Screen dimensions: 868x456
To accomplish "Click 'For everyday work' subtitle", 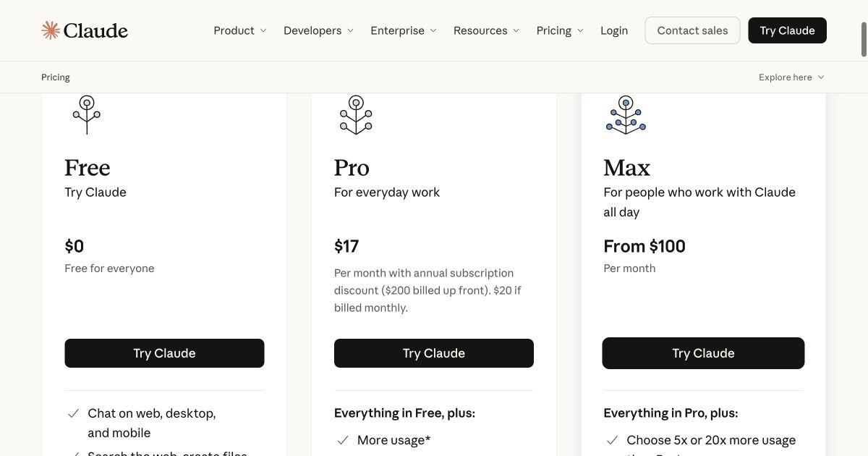I will click(387, 193).
